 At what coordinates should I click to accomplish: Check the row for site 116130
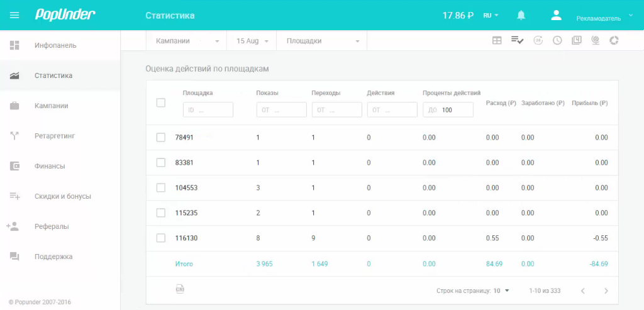pyautogui.click(x=161, y=238)
